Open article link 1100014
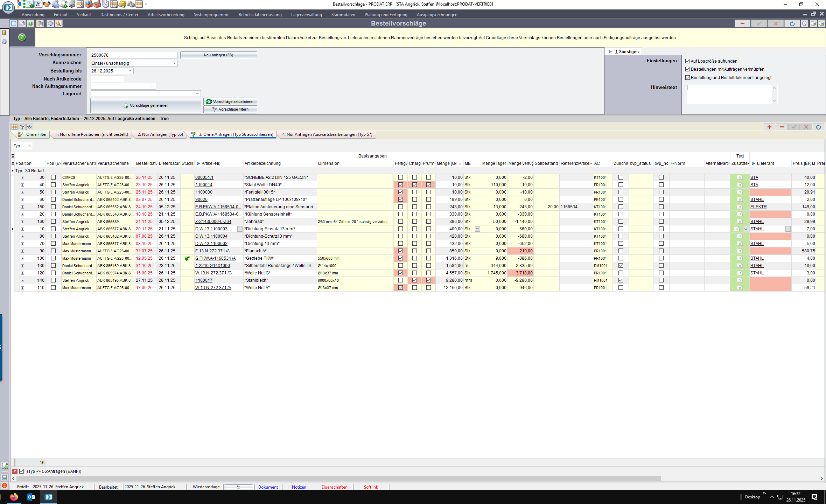 (x=204, y=185)
